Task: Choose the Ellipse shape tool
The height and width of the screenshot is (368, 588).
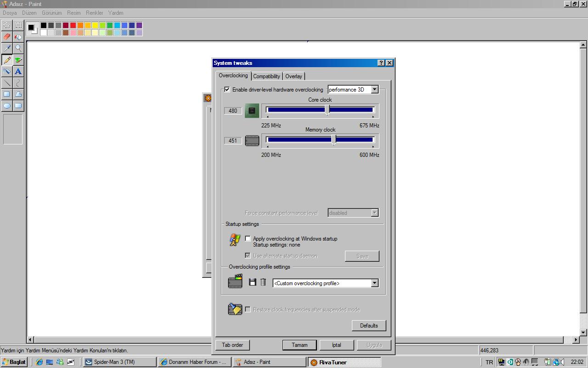Action: pyautogui.click(x=7, y=106)
